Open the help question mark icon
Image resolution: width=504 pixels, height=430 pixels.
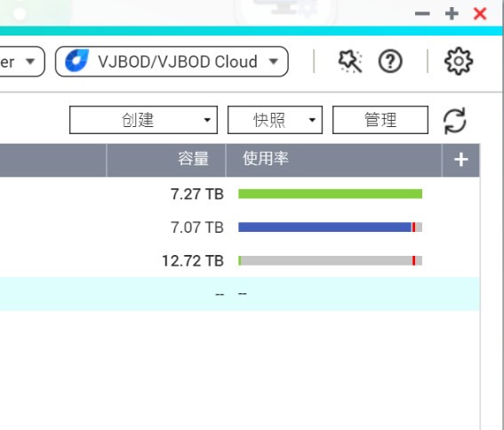pyautogui.click(x=390, y=61)
